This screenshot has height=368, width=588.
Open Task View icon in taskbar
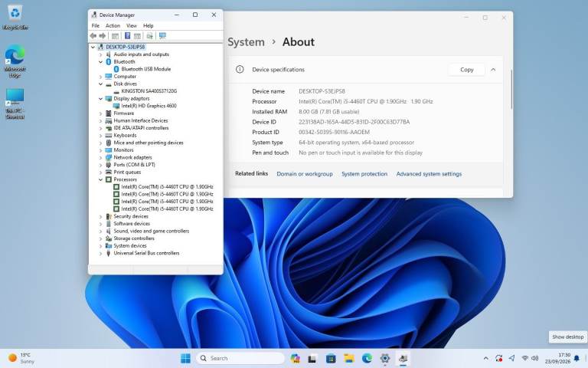[x=312, y=359]
